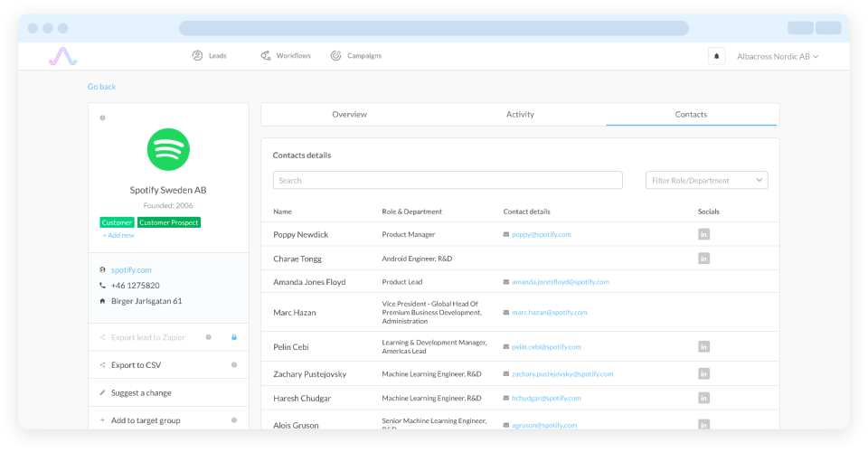
Task: Select the Haresh Chudgar contact name
Action: point(302,399)
